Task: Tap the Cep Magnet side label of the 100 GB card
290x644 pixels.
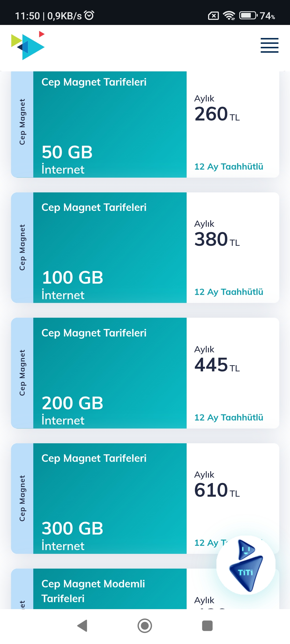Action: (x=22, y=247)
